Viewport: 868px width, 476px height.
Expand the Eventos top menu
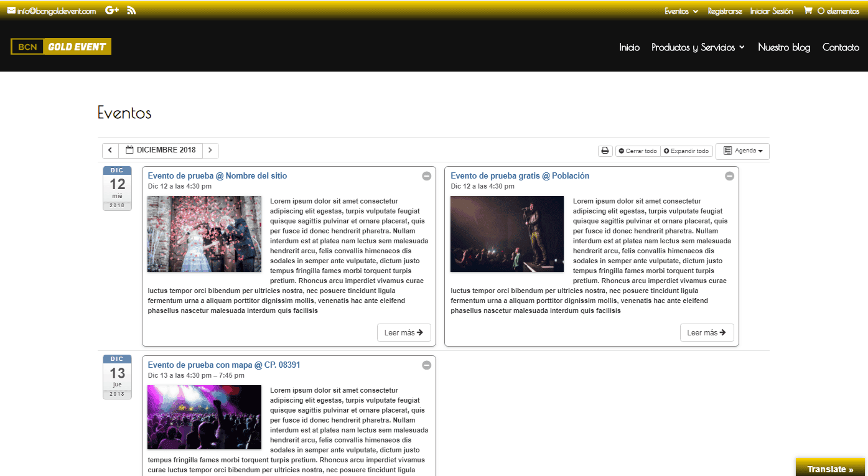click(681, 11)
